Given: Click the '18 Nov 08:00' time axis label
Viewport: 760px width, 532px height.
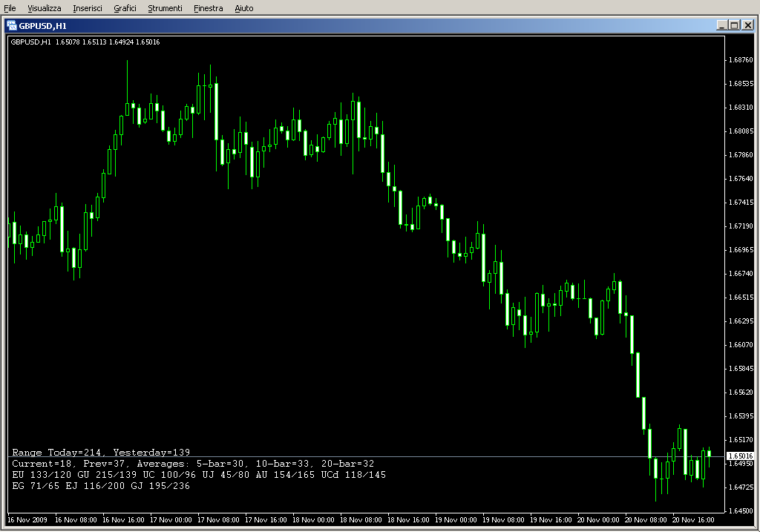Looking at the screenshot, I should click(361, 520).
